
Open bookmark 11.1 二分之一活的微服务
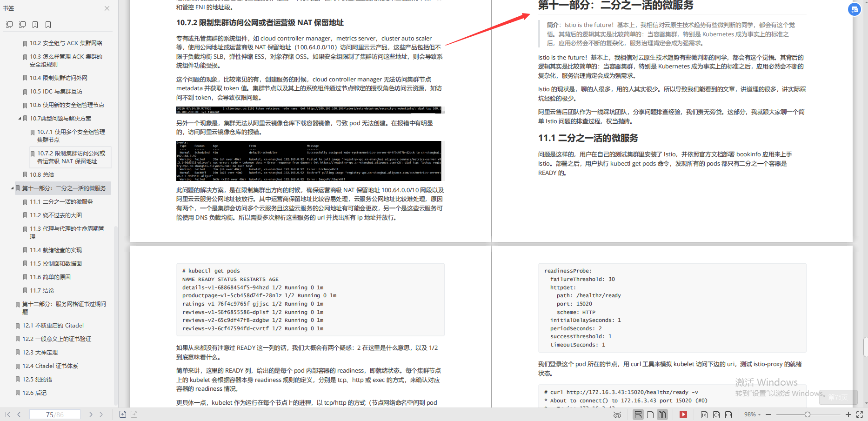(x=61, y=202)
